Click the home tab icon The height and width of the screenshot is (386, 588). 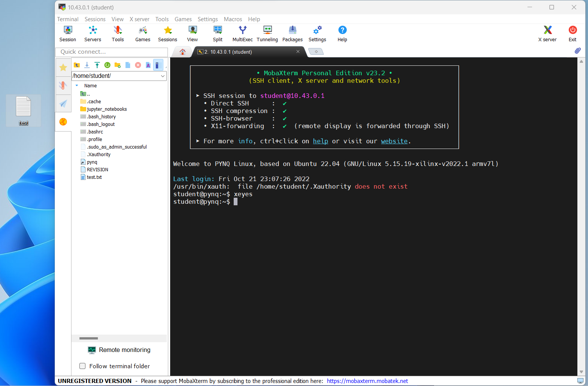coord(183,52)
